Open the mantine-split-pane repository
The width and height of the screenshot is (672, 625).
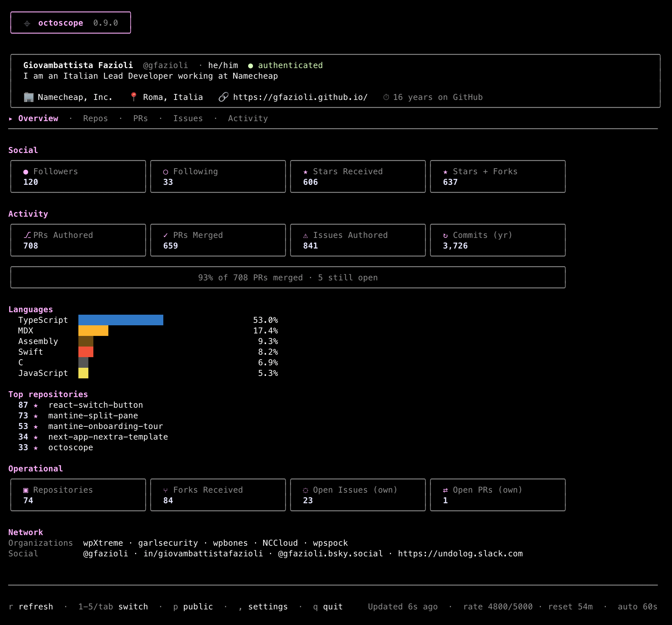pos(93,416)
